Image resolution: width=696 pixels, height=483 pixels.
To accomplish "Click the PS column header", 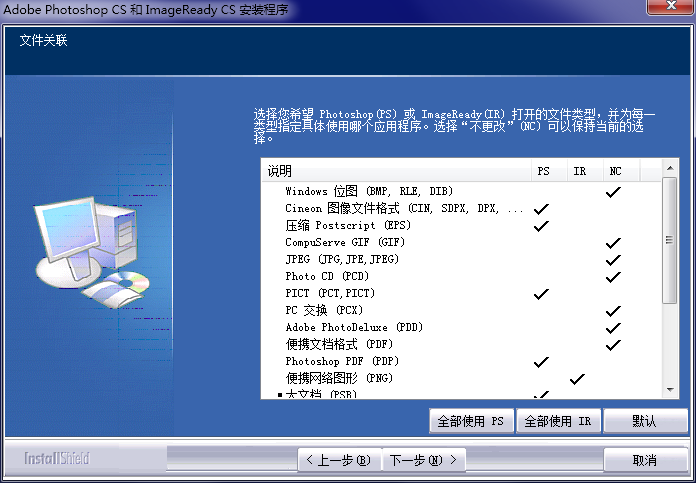I will [550, 171].
